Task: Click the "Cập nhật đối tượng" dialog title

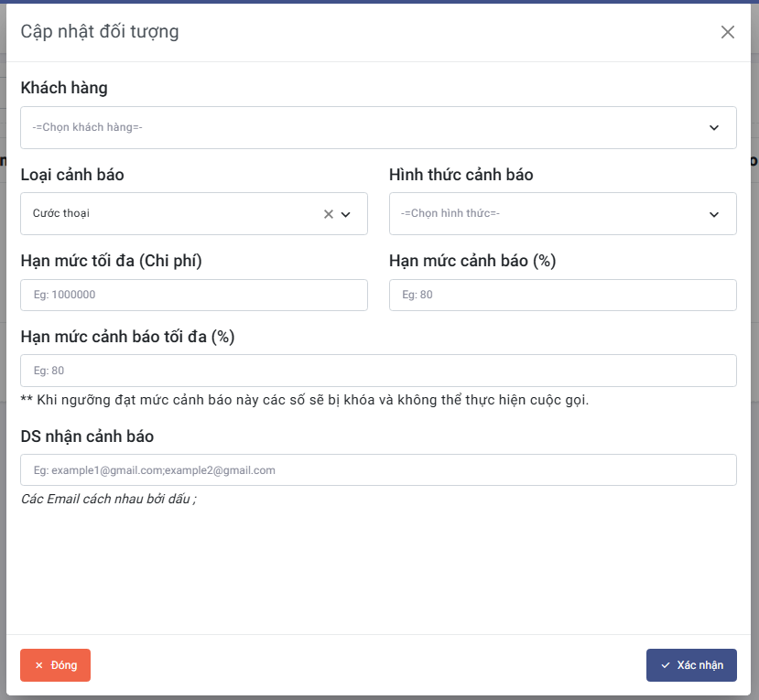Action: click(x=100, y=32)
